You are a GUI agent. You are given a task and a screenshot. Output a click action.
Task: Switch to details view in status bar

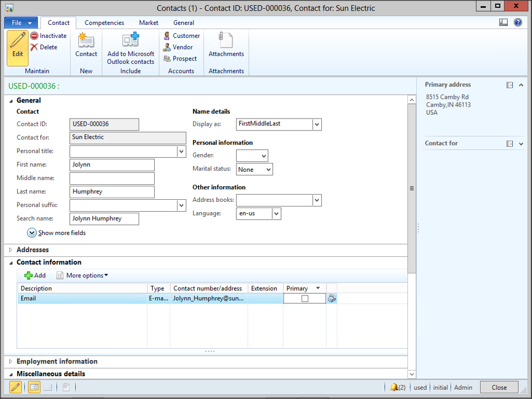34,387
